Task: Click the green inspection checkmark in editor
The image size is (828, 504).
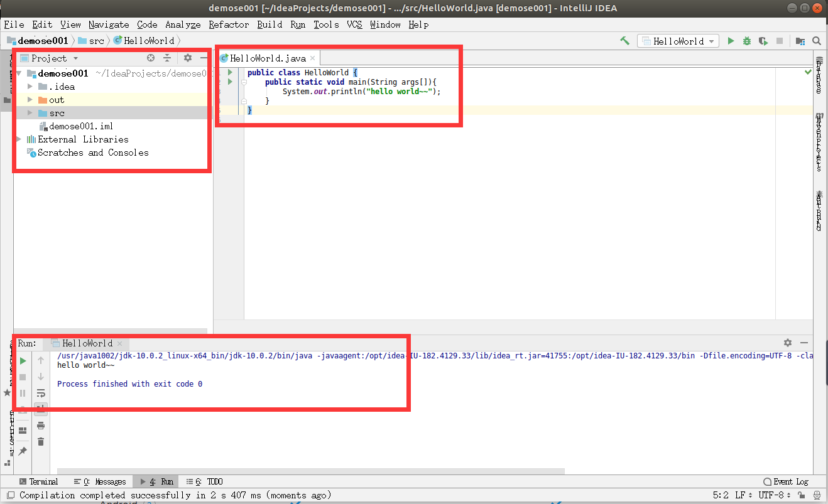Action: (808, 73)
